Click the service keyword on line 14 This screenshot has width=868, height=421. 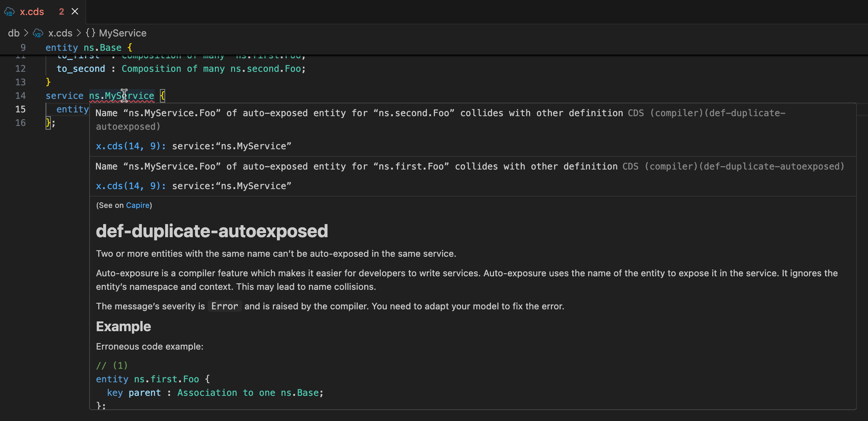[64, 96]
